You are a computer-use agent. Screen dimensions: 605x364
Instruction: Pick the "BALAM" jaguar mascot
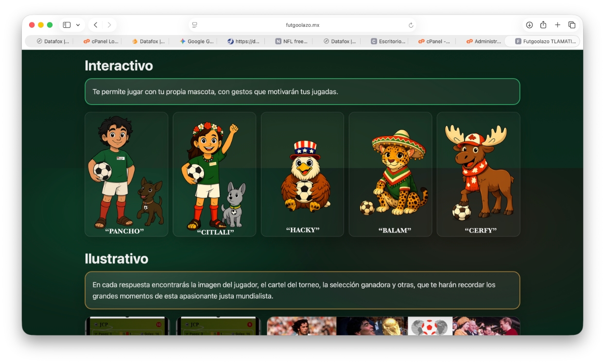[x=390, y=174]
